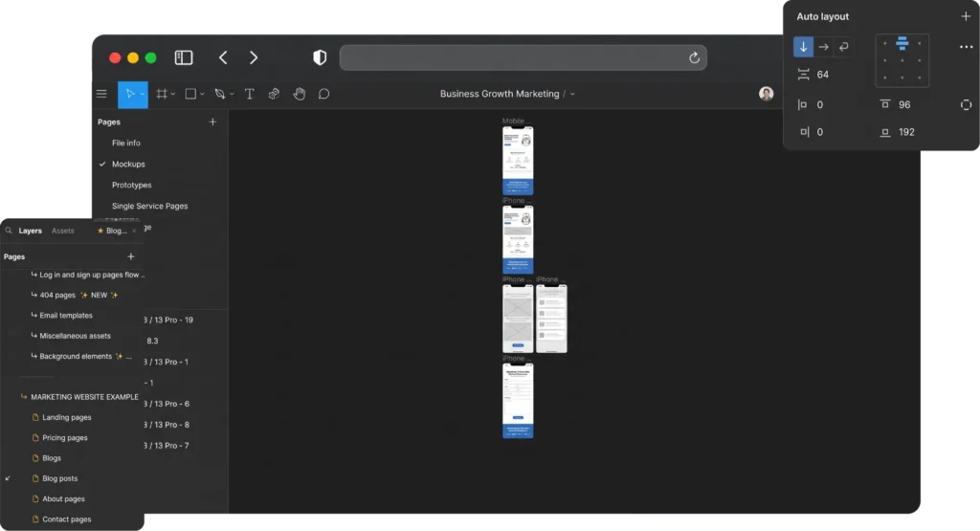This screenshot has width=980, height=531.
Task: Open auto layout advanced settings (three dots)
Action: (x=967, y=47)
